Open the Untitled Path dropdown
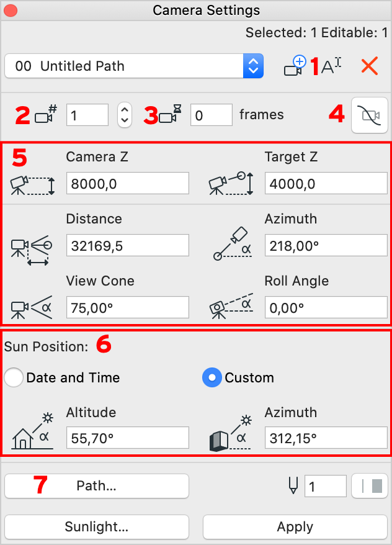Image resolution: width=392 pixels, height=545 pixels. [134, 66]
